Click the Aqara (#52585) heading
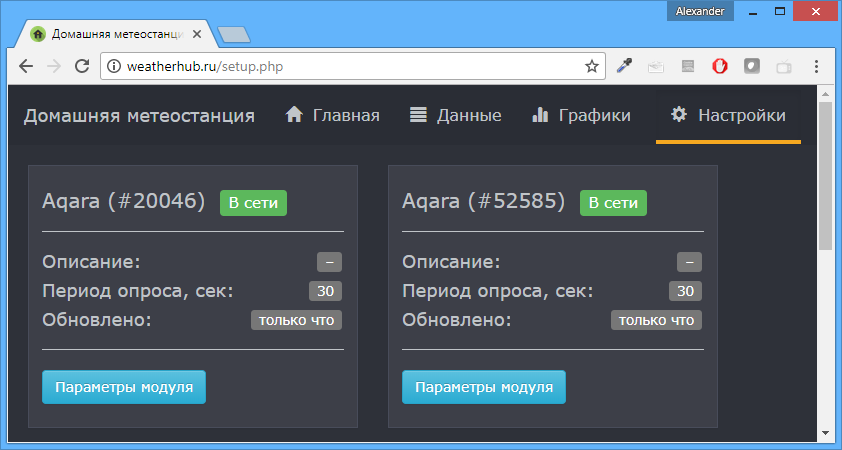 click(x=483, y=201)
